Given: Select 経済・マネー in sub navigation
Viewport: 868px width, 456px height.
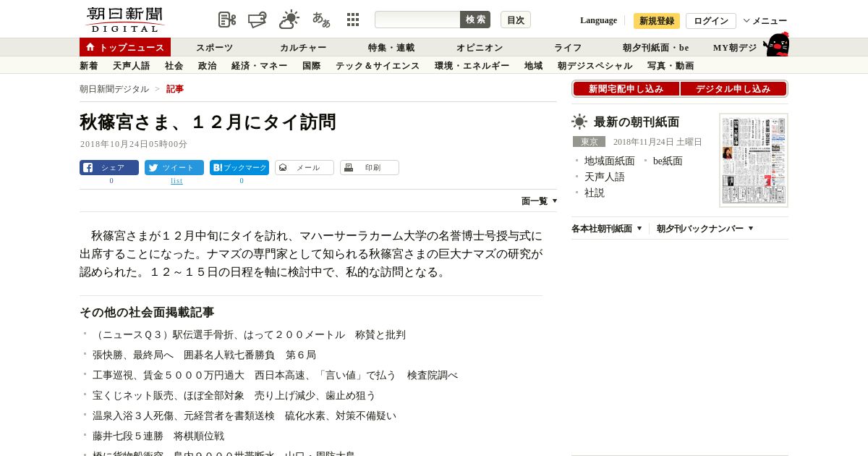Looking at the screenshot, I should [x=260, y=66].
